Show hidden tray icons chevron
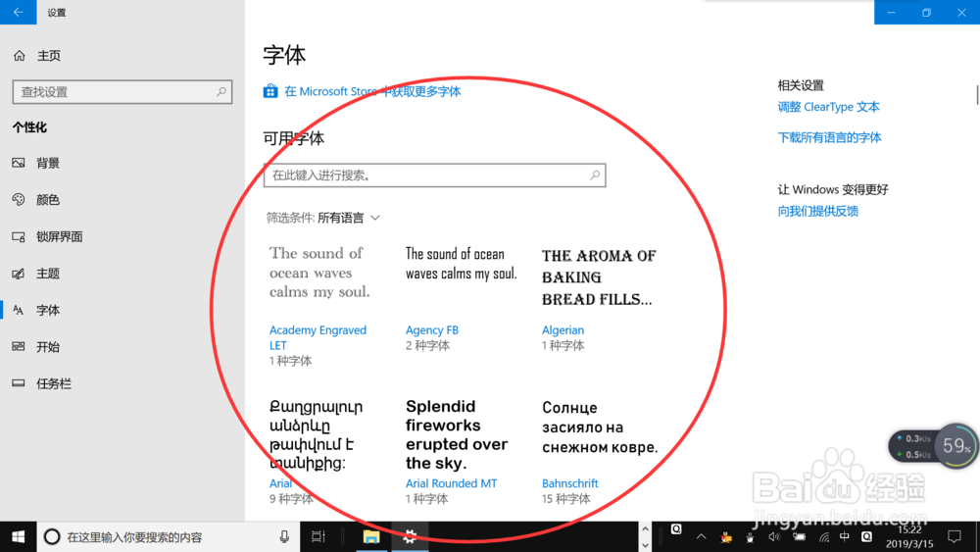 pos(702,537)
